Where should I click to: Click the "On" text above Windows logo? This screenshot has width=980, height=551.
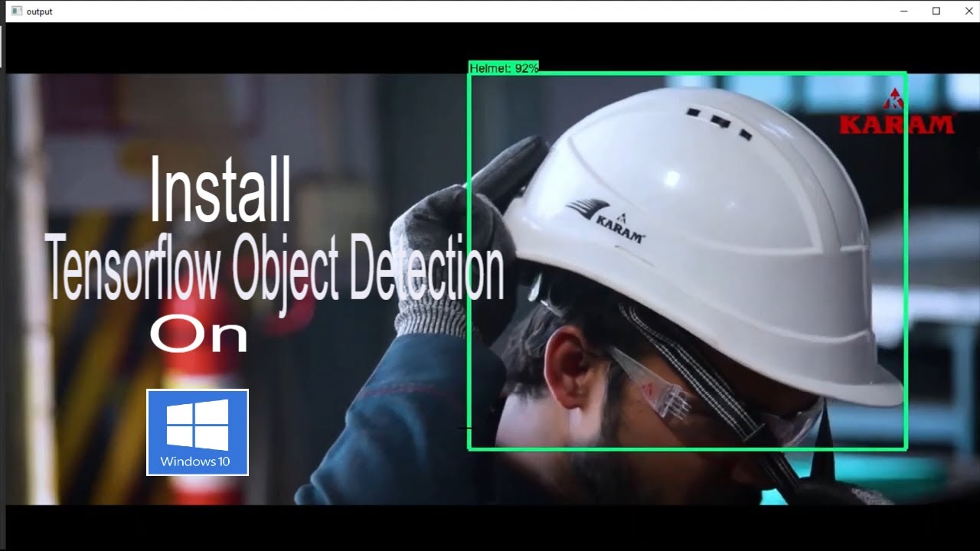[198, 335]
